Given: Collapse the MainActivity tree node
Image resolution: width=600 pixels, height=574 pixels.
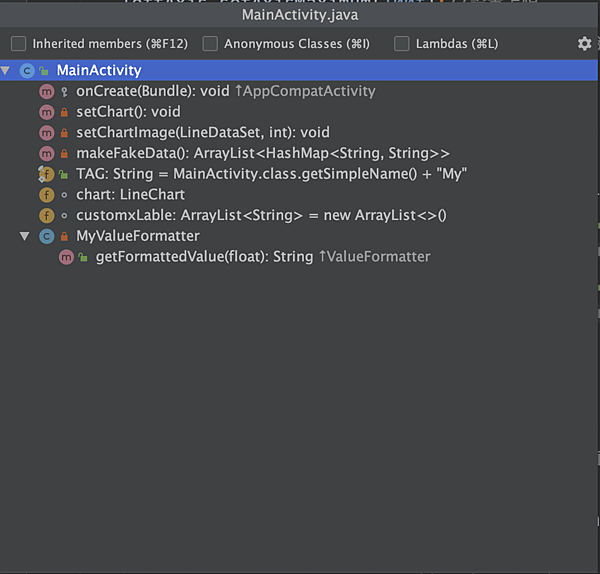Looking at the screenshot, I should click(5, 70).
